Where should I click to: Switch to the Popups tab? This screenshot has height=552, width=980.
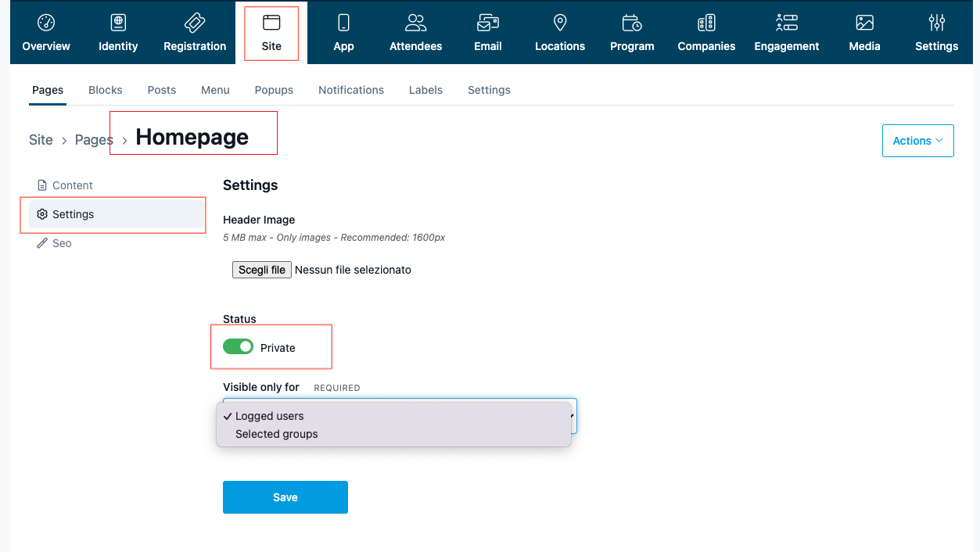pos(274,90)
